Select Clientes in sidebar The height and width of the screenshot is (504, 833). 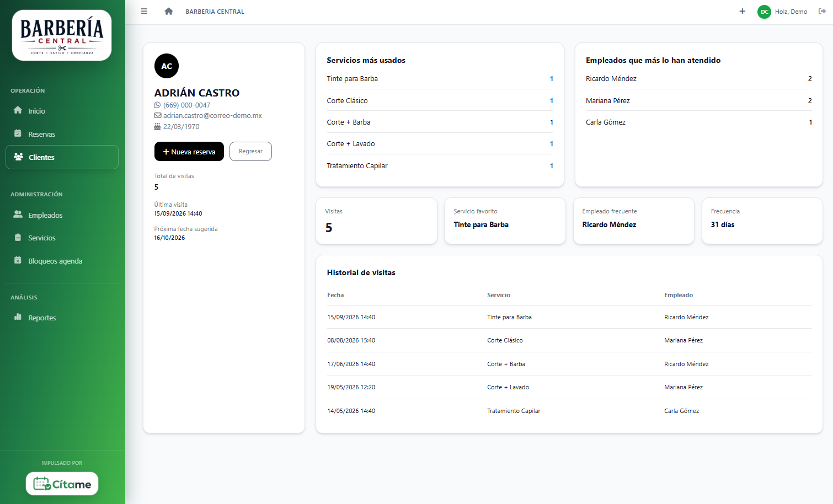[x=62, y=157]
